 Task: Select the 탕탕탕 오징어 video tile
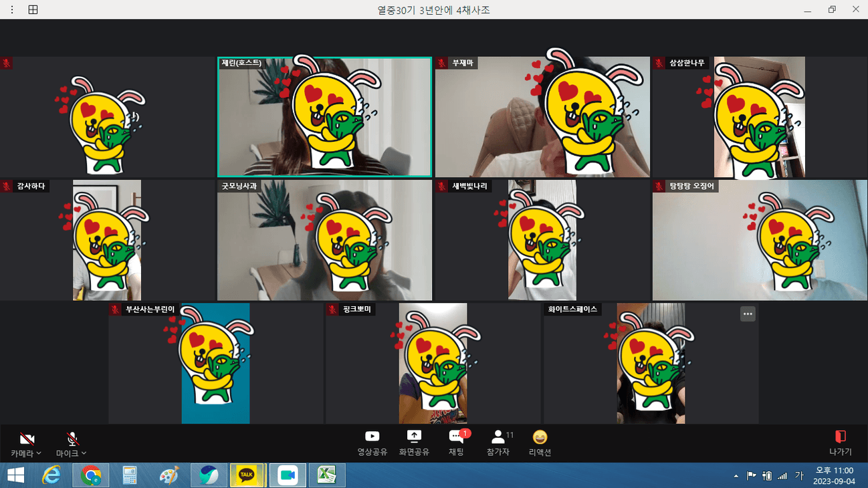760,240
